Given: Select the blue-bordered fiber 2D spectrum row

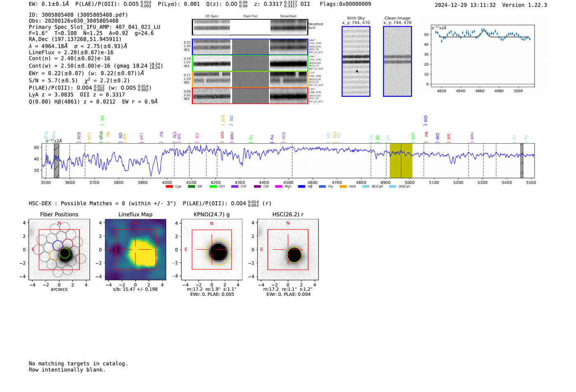Looking at the screenshot, I should coord(250,47).
